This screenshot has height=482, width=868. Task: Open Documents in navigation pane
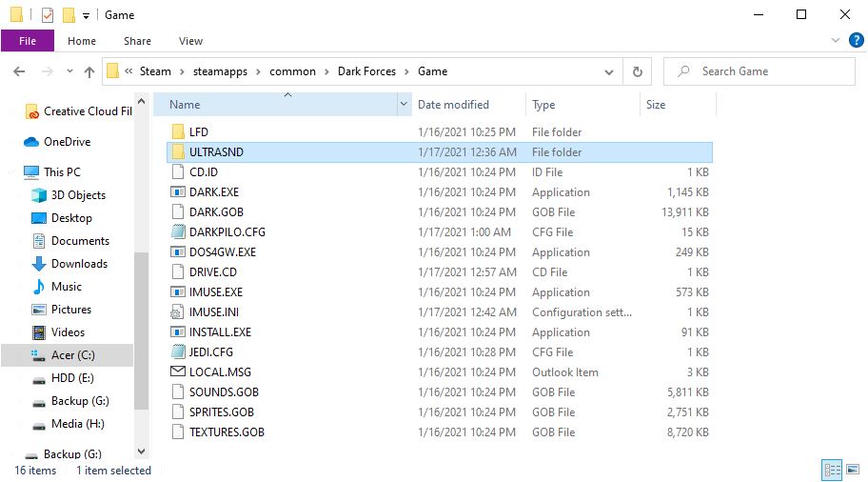tap(70, 241)
